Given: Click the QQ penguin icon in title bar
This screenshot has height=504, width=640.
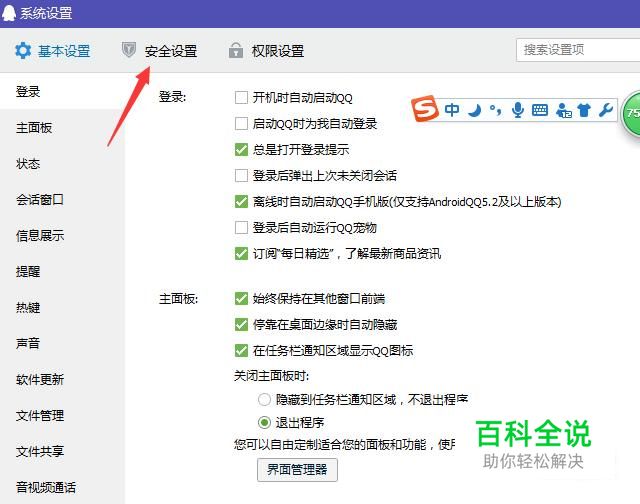Looking at the screenshot, I should [9, 13].
